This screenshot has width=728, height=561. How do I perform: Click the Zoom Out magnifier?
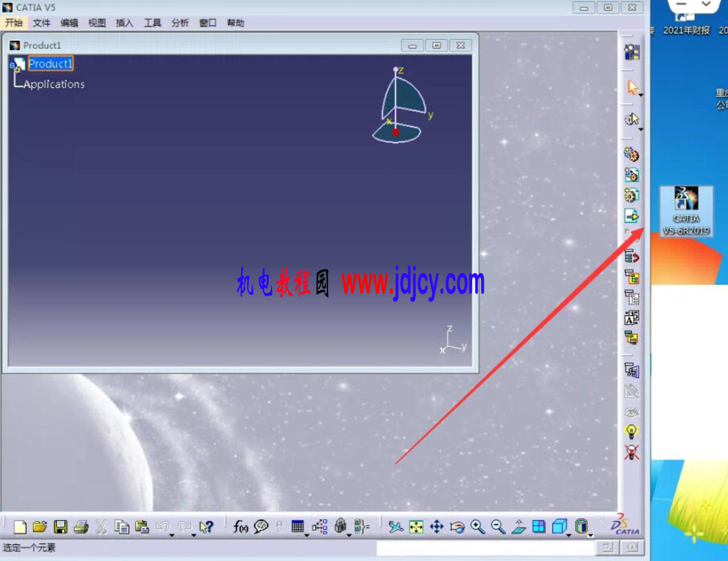point(498,527)
